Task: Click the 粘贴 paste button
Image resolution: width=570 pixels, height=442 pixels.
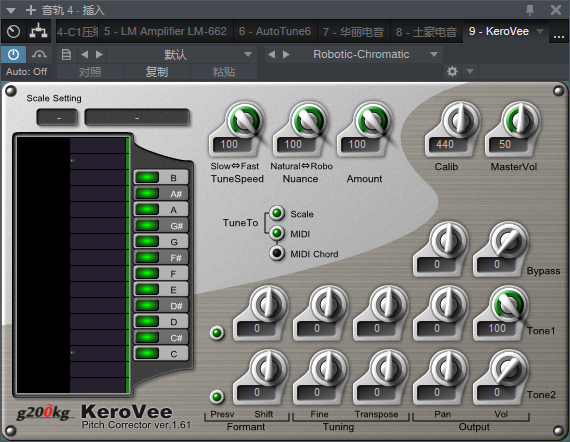Action: pos(224,72)
